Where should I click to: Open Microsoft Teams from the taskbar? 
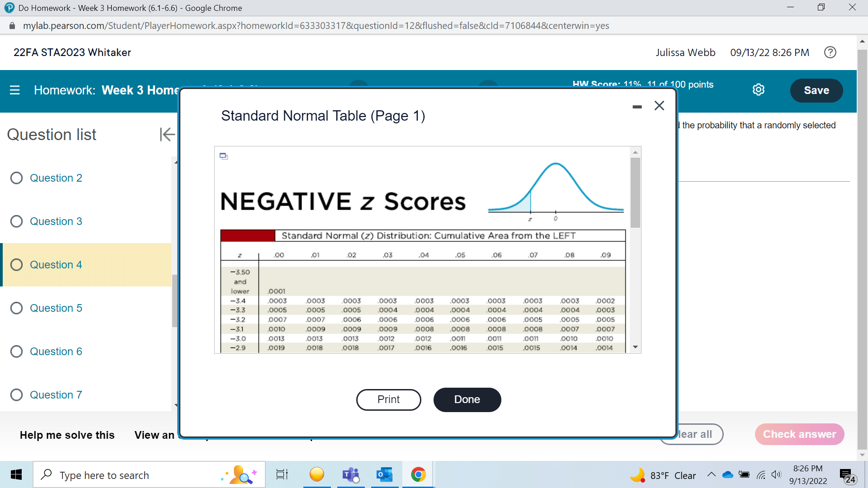click(350, 474)
